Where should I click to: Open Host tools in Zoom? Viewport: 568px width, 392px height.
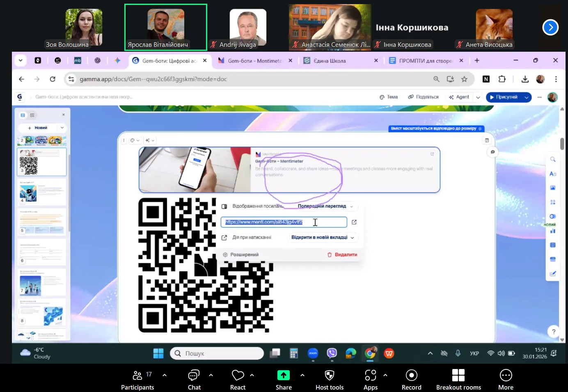(x=330, y=380)
